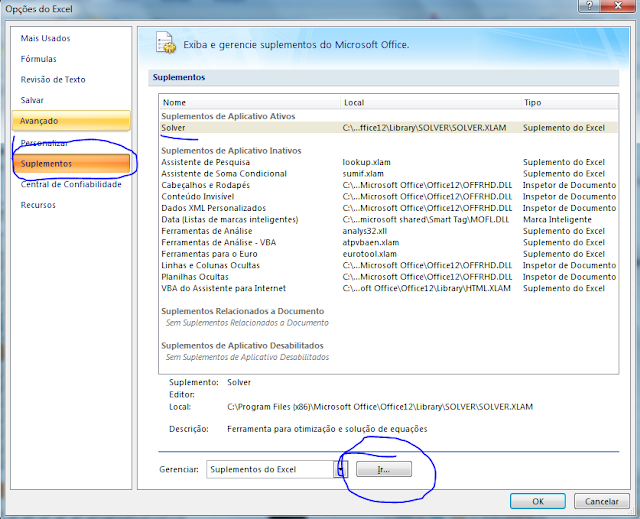Image resolution: width=640 pixels, height=519 pixels.
Task: Select Conteúdo Invisível row
Action: click(389, 197)
